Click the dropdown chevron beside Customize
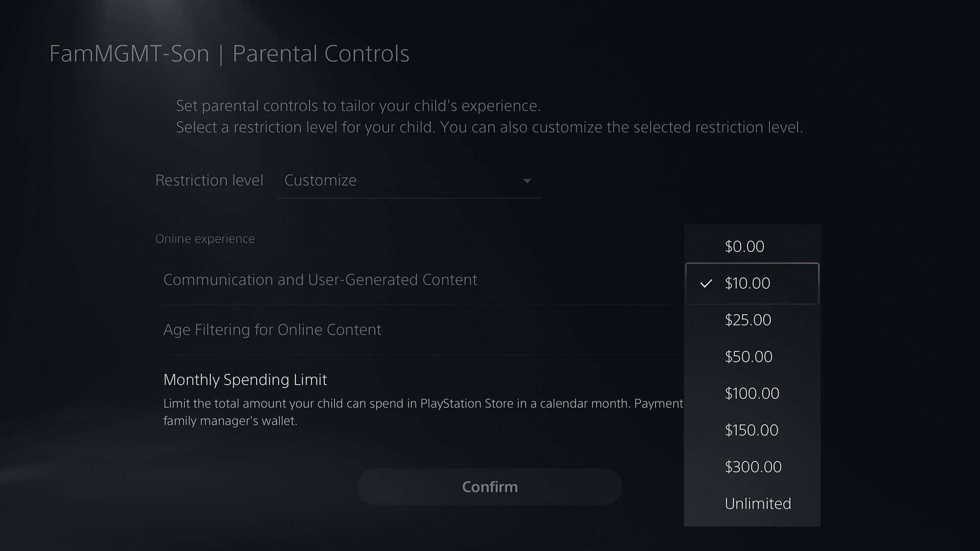The width and height of the screenshot is (980, 551). pos(527,181)
